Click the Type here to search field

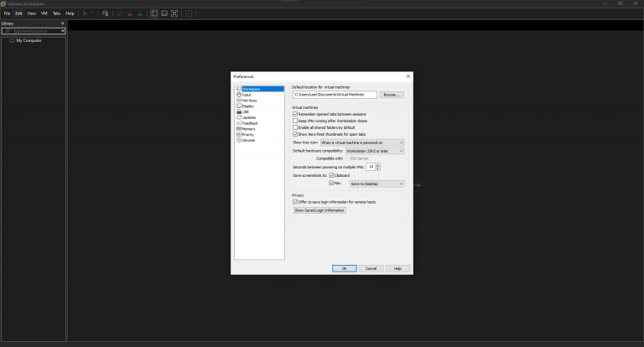tap(35, 31)
